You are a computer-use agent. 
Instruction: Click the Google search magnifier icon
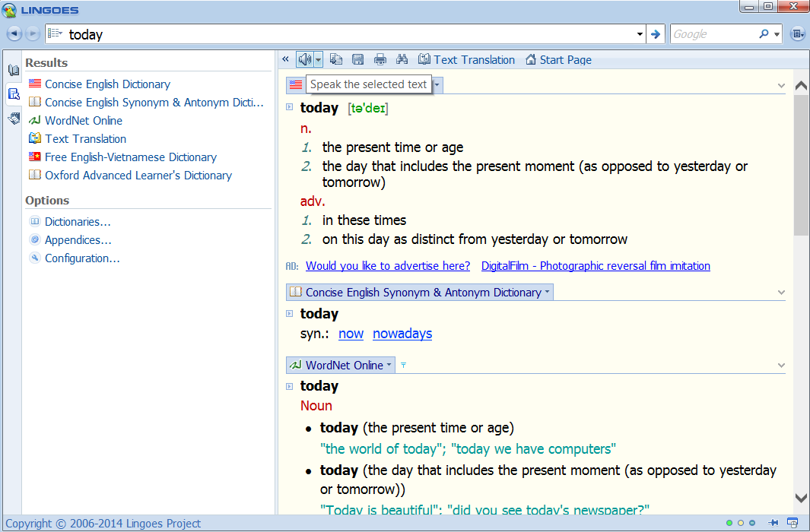click(764, 34)
